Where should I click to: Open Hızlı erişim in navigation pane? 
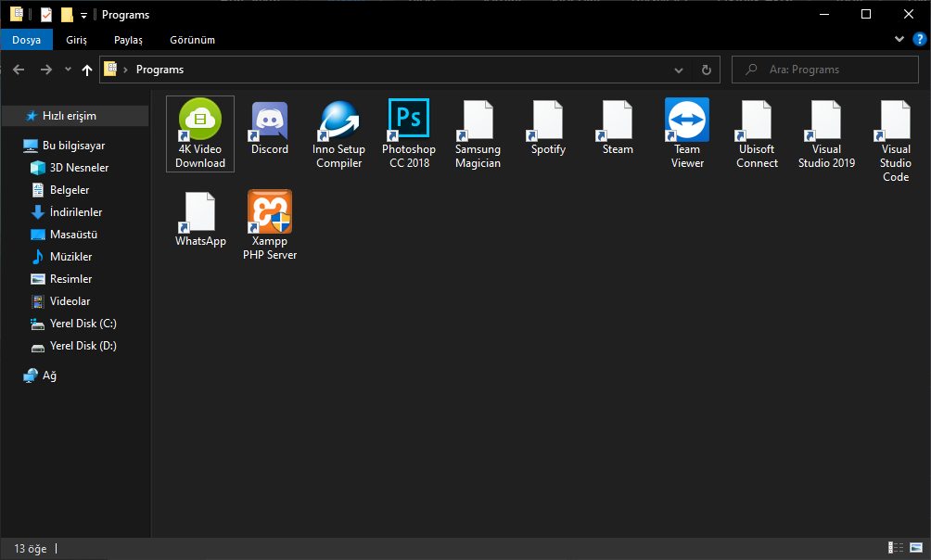[x=75, y=116]
